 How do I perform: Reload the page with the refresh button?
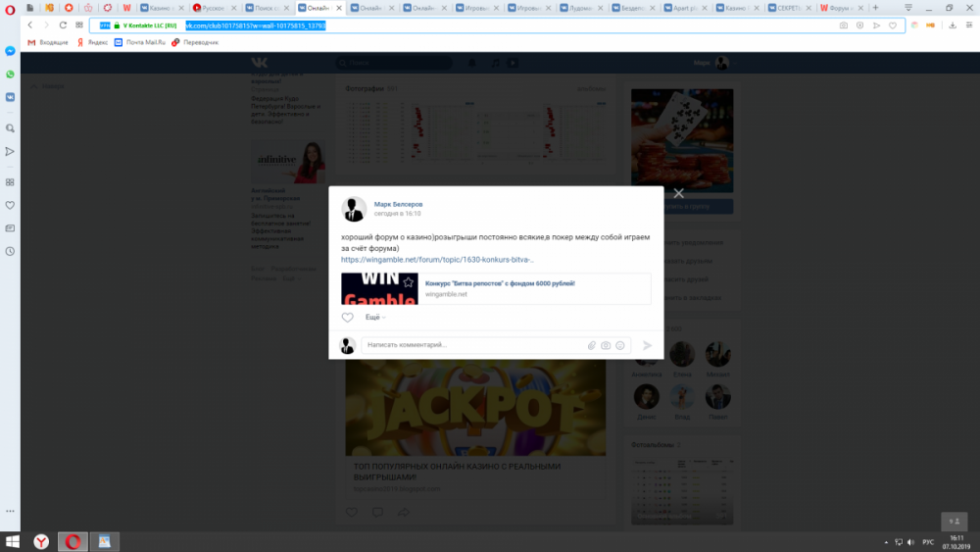point(64,25)
